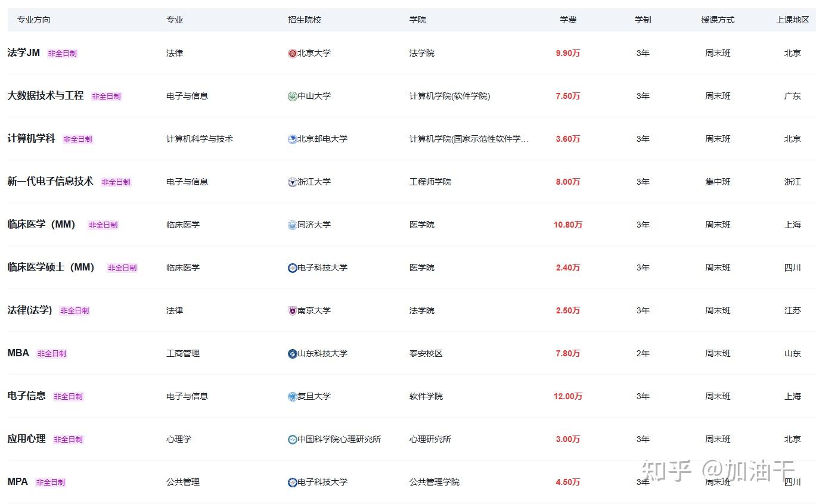This screenshot has height=504, width=816.
Task: Click the 4.50万 tuition fee
Action: (x=568, y=482)
